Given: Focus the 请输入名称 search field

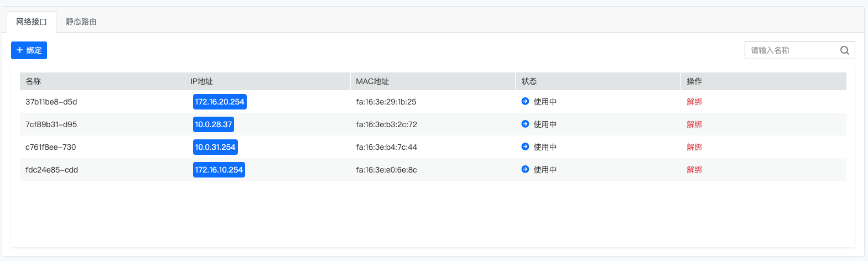Looking at the screenshot, I should click(x=791, y=50).
